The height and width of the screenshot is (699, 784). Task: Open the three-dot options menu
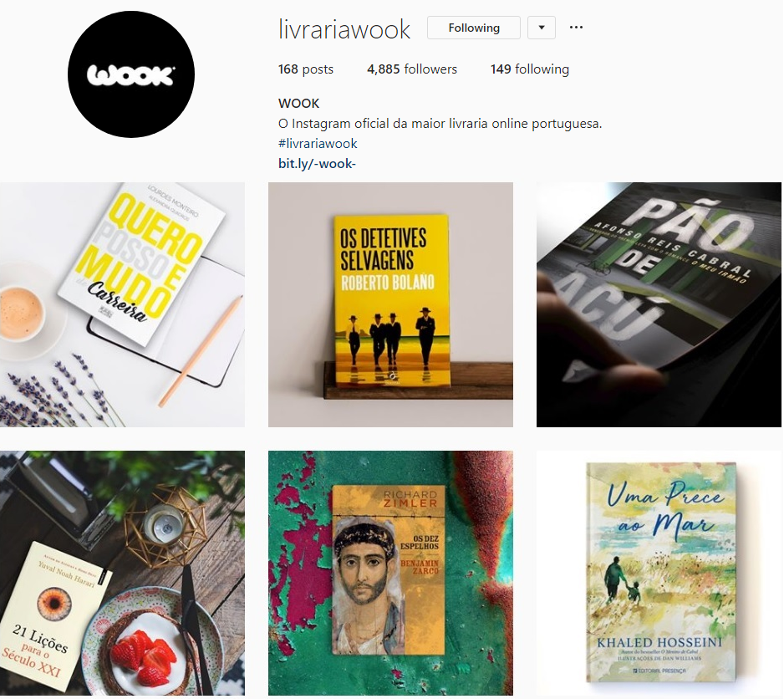[576, 28]
